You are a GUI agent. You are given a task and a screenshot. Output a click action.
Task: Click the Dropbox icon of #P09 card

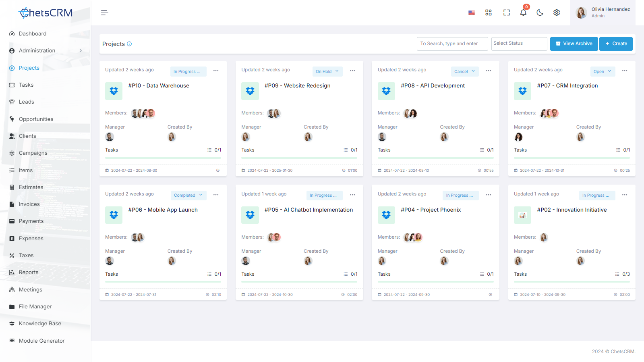point(250,91)
